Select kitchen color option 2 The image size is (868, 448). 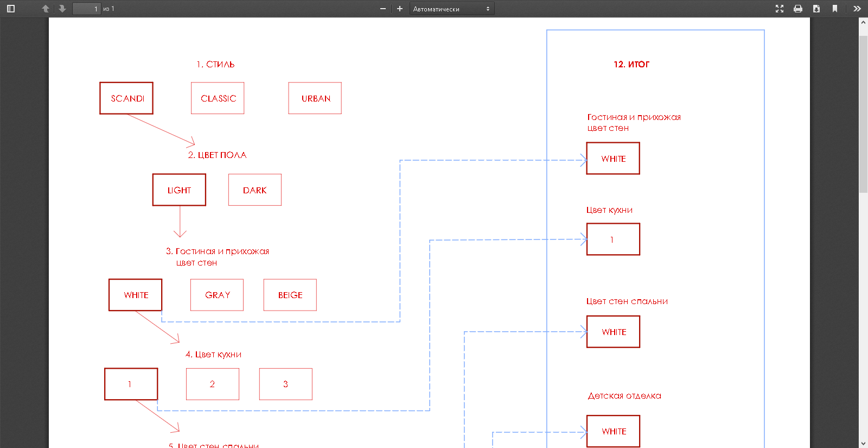(x=213, y=384)
